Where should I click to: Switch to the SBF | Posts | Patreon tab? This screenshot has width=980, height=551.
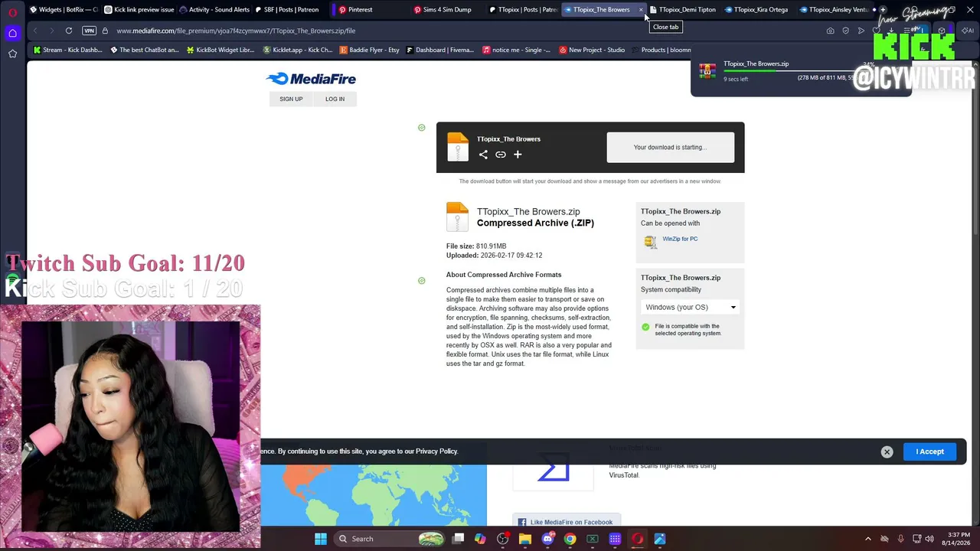point(288,10)
